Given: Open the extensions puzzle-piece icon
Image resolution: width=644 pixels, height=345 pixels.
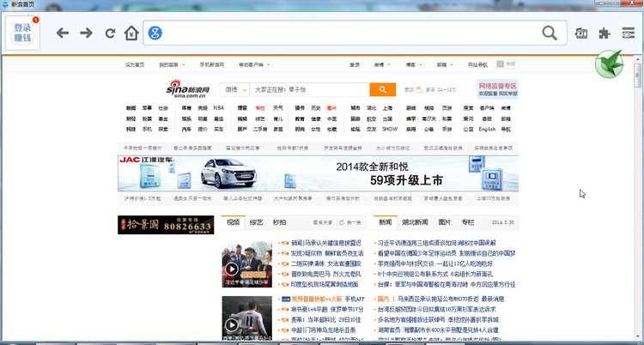Looking at the screenshot, I should [x=605, y=33].
